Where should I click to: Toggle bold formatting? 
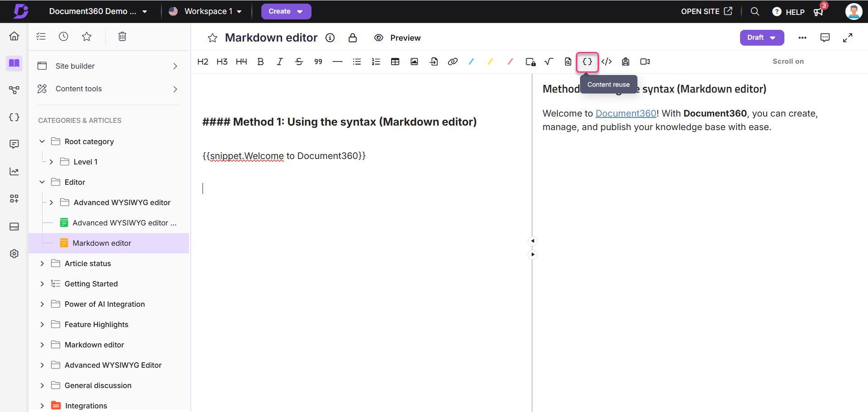click(260, 61)
